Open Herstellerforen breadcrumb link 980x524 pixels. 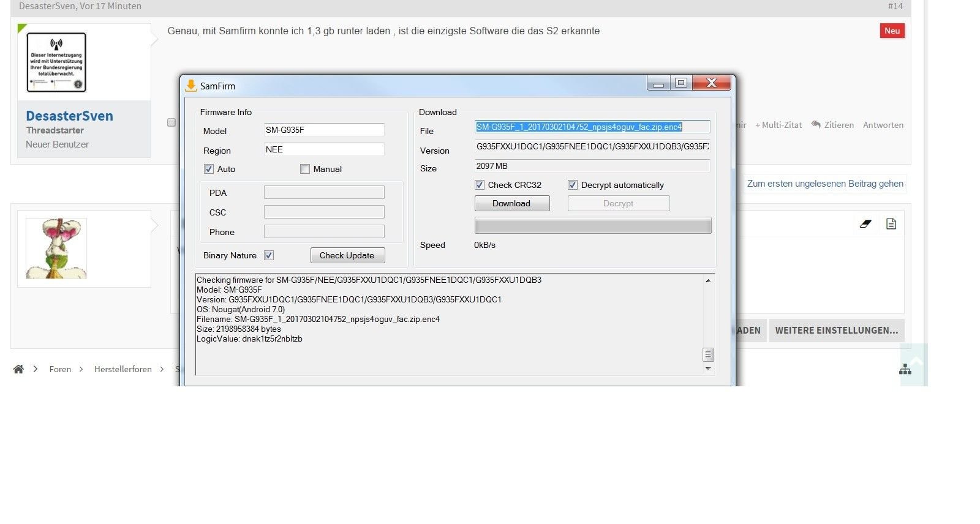[x=123, y=369]
